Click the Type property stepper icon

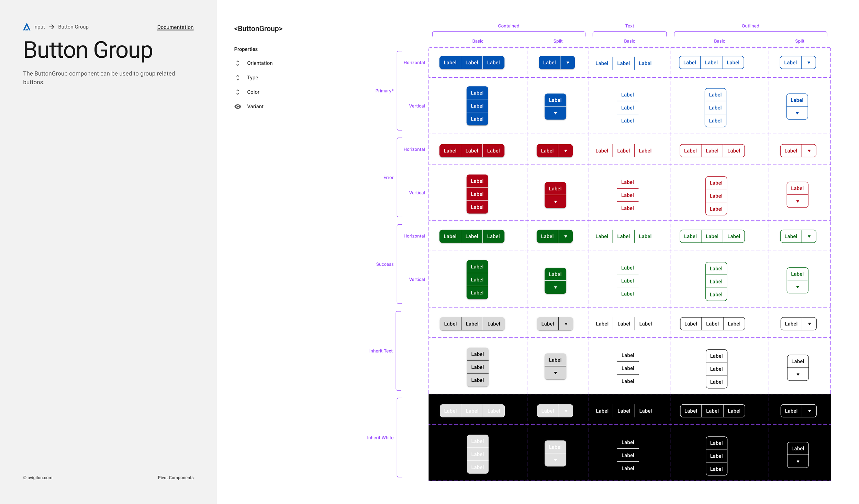(x=238, y=78)
